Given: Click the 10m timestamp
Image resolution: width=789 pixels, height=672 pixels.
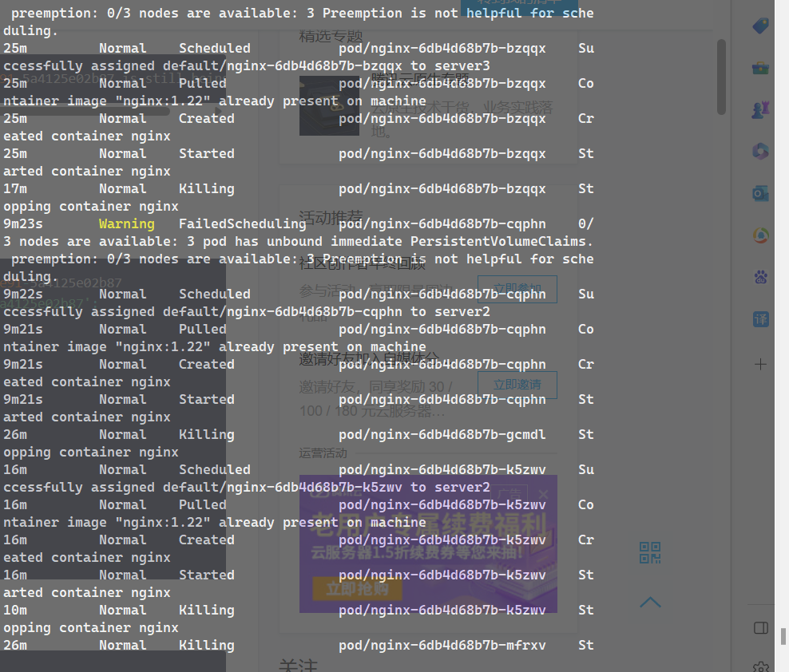Looking at the screenshot, I should click(15, 610).
